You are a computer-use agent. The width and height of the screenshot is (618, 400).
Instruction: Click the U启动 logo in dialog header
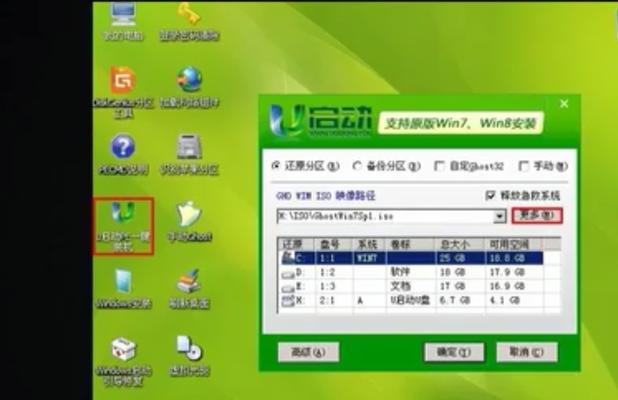pyautogui.click(x=320, y=121)
